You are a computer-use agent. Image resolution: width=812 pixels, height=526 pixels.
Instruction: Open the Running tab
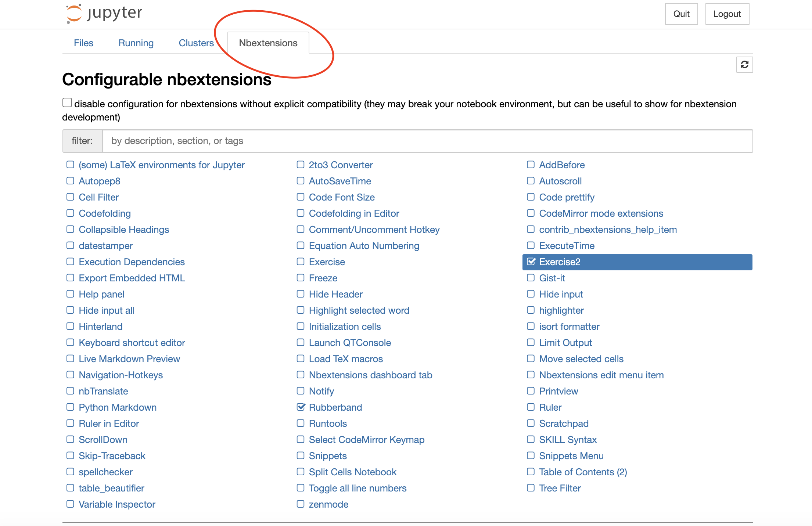pyautogui.click(x=136, y=43)
